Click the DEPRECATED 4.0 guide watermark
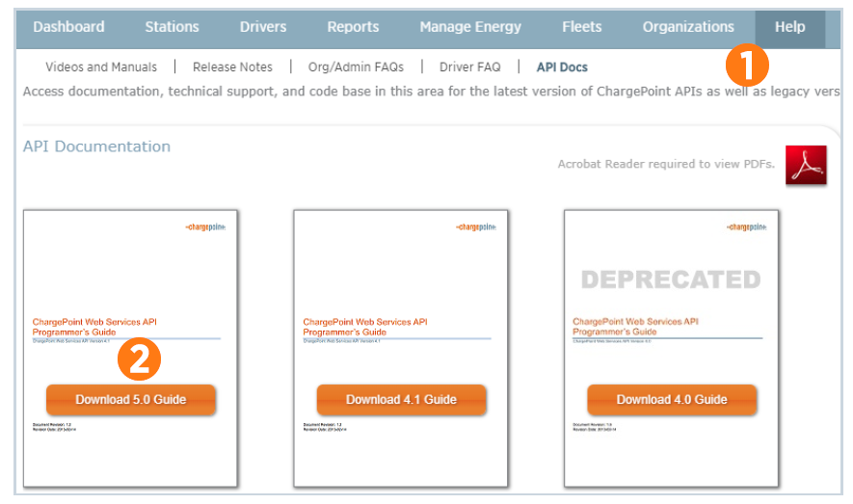Screen dimensions: 853x504 pyautogui.click(x=671, y=279)
